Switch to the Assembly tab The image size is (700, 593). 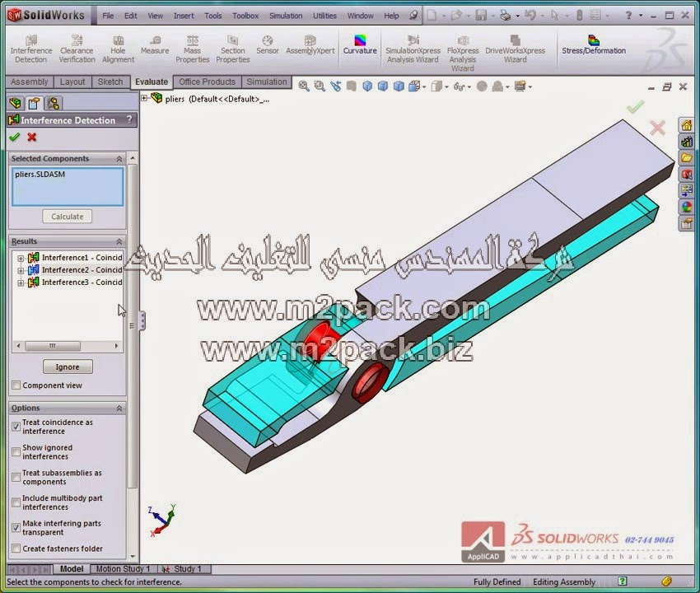click(30, 82)
